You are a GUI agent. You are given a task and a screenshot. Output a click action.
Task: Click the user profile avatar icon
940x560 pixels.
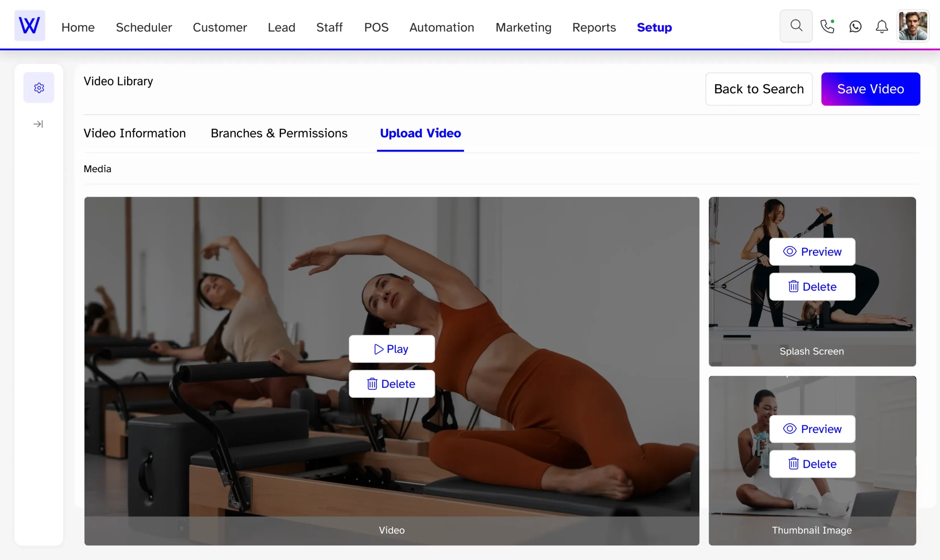coord(914,27)
